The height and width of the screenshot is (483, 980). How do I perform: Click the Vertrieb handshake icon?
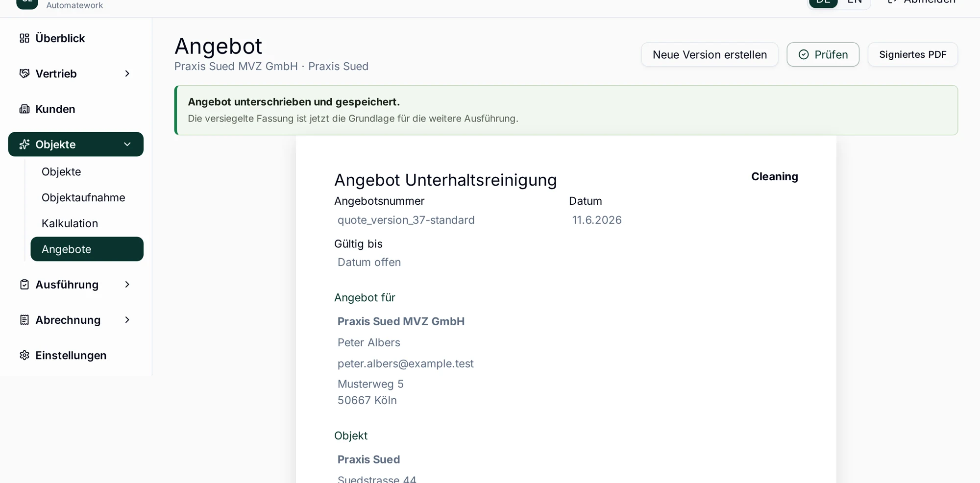(24, 73)
